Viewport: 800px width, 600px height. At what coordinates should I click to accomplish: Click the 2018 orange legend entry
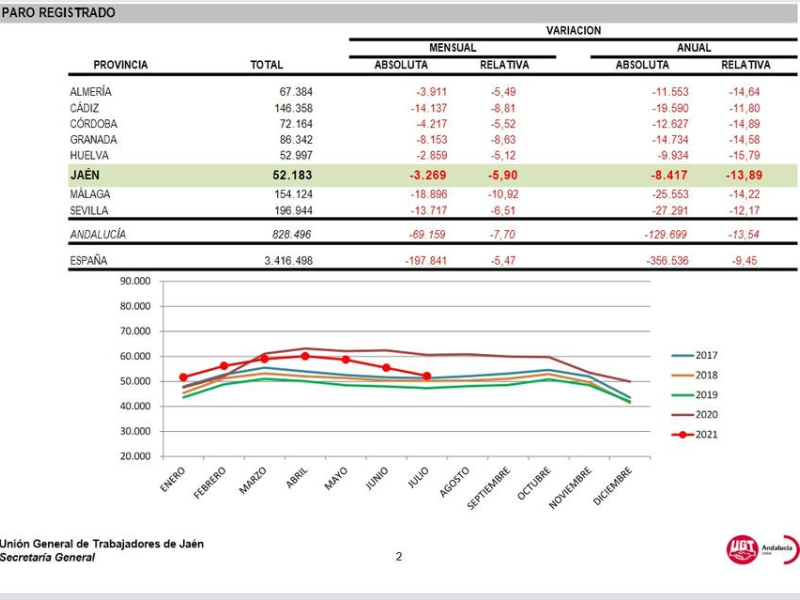pyautogui.click(x=693, y=375)
